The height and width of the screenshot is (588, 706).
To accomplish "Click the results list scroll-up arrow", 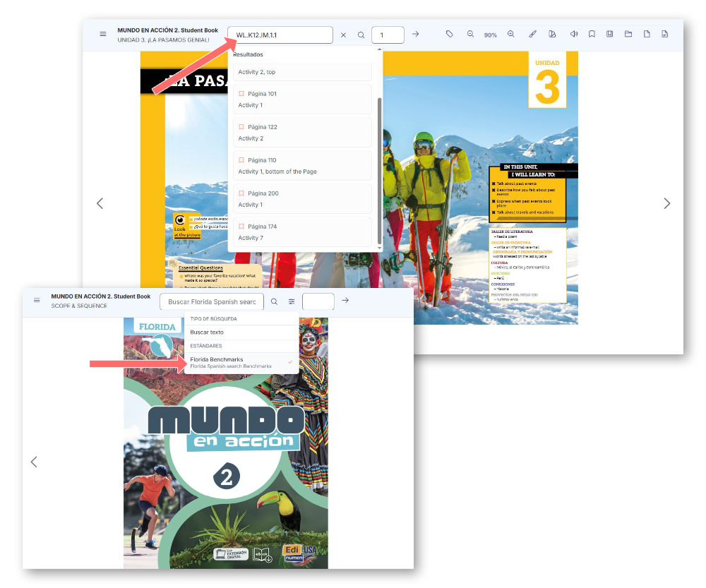I will [379, 49].
